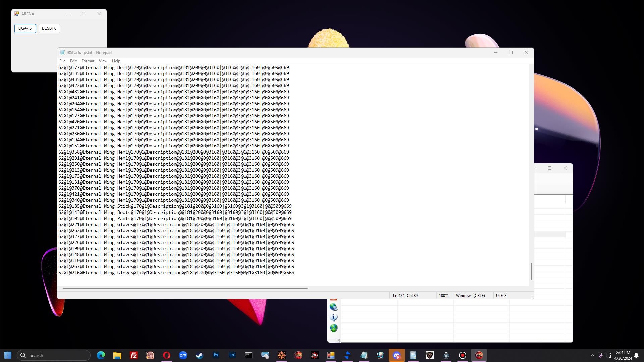Click Notepad horizontal scrollbar thumb
This screenshot has width=644, height=362.
click(x=185, y=288)
